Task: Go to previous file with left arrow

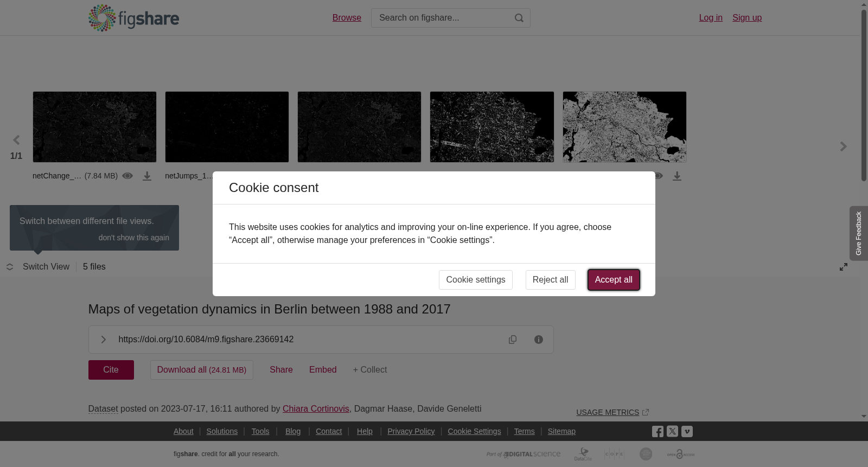Action: pos(16,140)
